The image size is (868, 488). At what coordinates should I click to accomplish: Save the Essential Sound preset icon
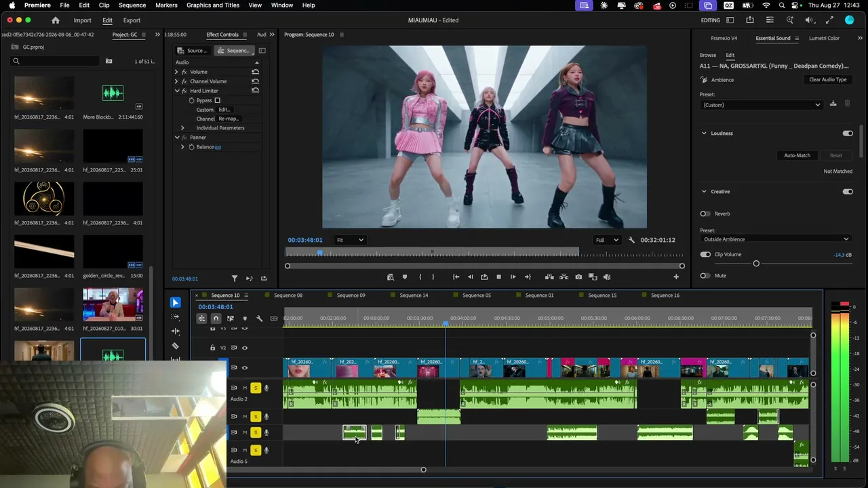[x=833, y=104]
